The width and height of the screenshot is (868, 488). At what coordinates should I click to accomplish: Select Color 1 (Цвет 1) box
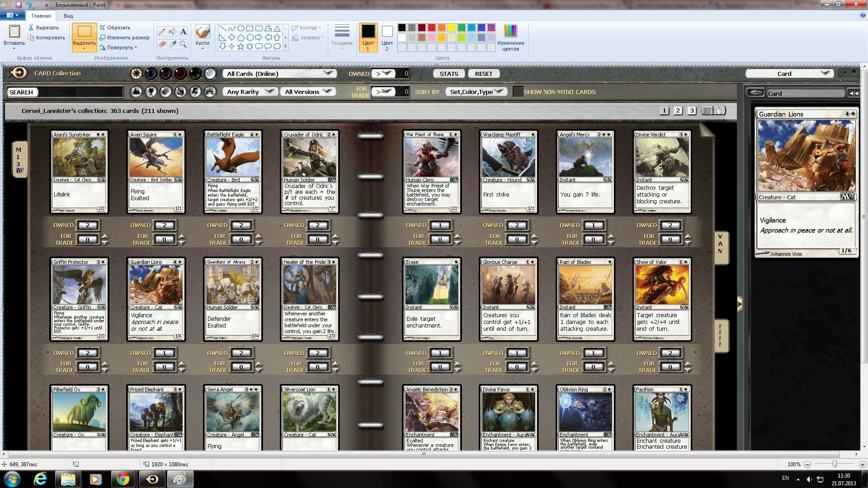tap(368, 38)
